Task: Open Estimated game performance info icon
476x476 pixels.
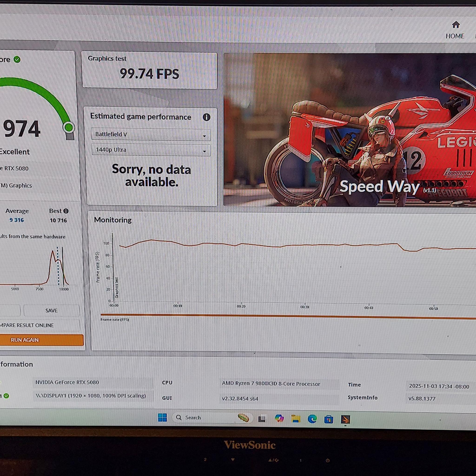Action: [206, 117]
